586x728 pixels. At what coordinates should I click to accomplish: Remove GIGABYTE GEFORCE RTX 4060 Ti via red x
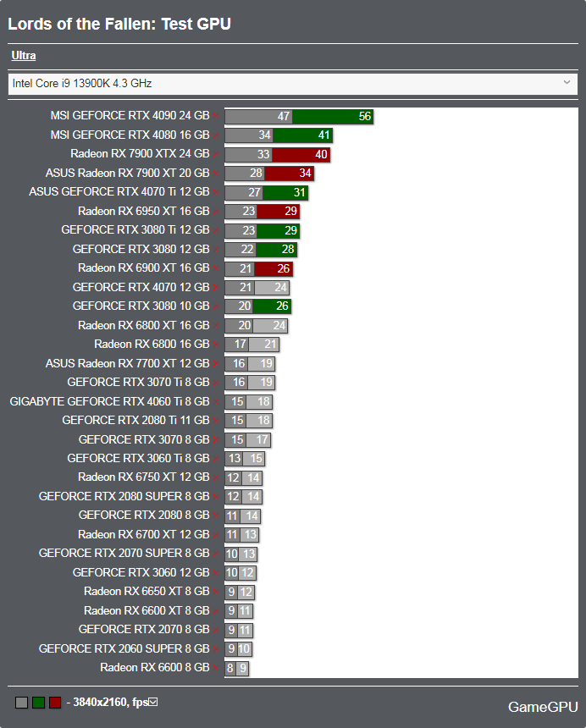pyautogui.click(x=216, y=401)
